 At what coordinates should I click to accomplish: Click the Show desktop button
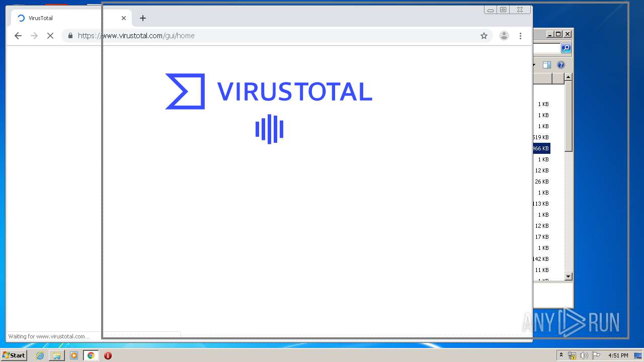point(638,355)
